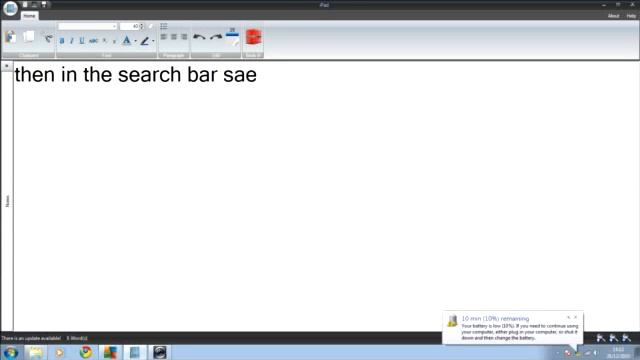This screenshot has height=360, width=640.
Task: Align text center
Action: point(174,37)
